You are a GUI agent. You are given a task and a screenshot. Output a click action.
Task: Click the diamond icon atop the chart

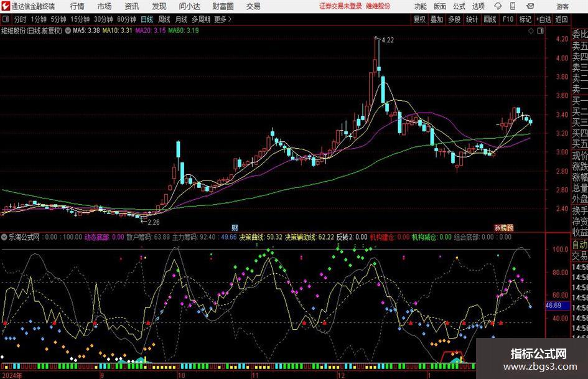pyautogui.click(x=531, y=31)
